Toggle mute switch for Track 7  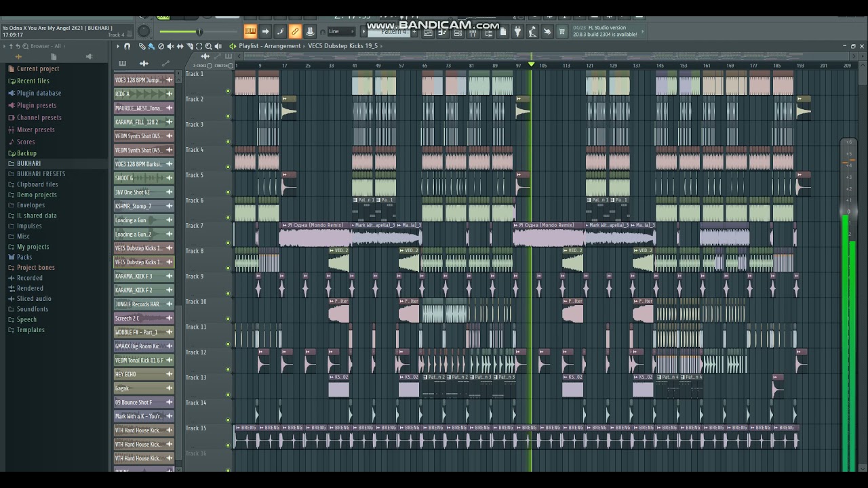228,243
